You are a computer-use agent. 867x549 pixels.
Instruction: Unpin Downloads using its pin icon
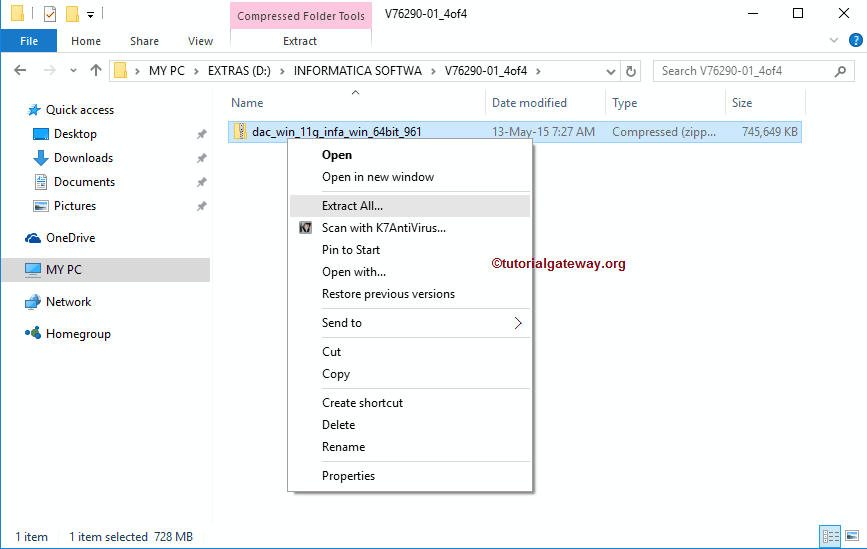202,158
